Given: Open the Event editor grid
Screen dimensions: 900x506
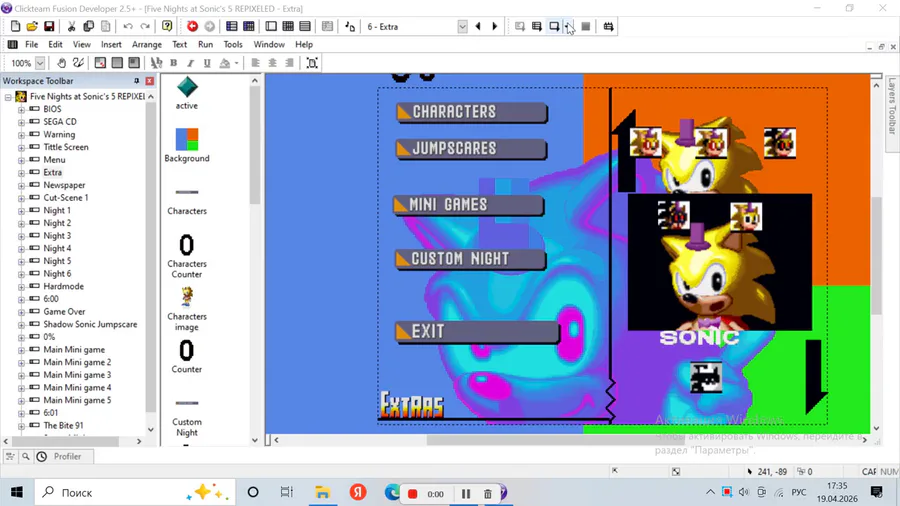Looking at the screenshot, I should (288, 26).
